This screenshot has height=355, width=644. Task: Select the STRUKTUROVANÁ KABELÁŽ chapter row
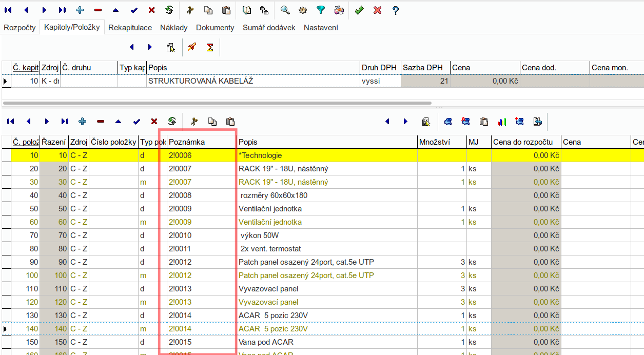[200, 81]
